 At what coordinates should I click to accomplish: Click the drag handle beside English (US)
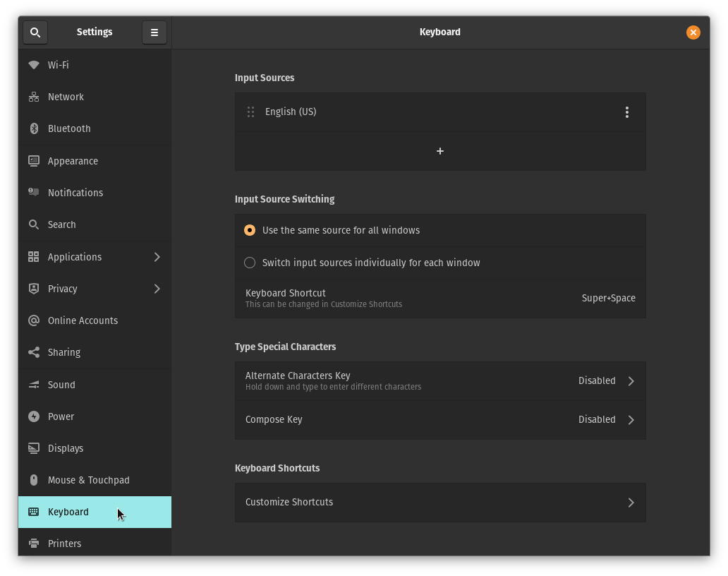[x=250, y=112]
